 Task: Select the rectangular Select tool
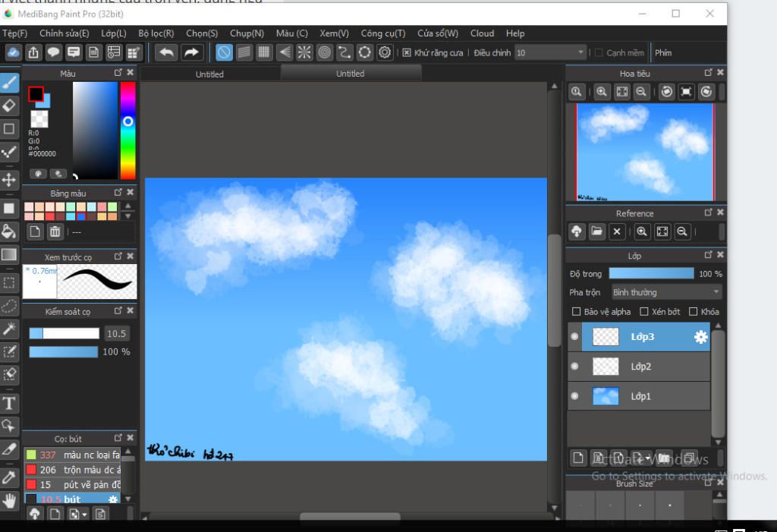coord(9,282)
